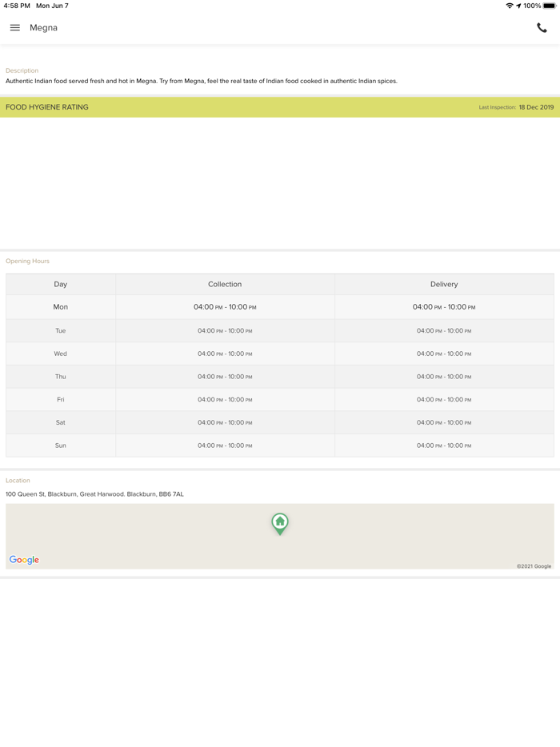Image resolution: width=560 pixels, height=747 pixels.
Task: Tap the Opening Hours label
Action: click(27, 261)
